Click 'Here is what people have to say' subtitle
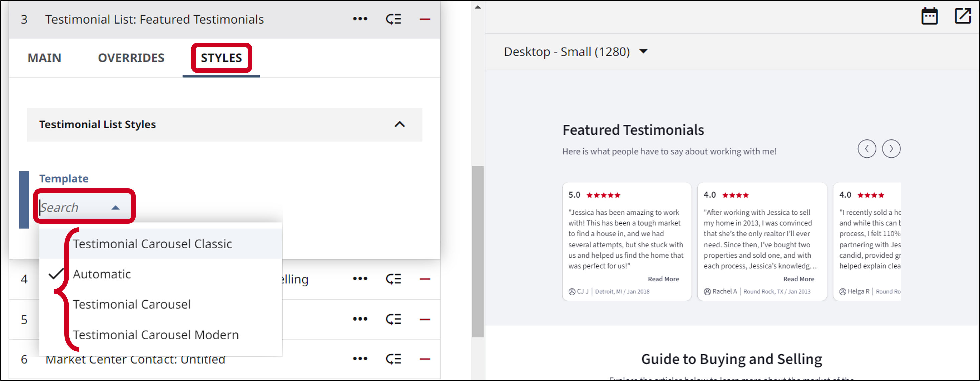 coord(669,151)
